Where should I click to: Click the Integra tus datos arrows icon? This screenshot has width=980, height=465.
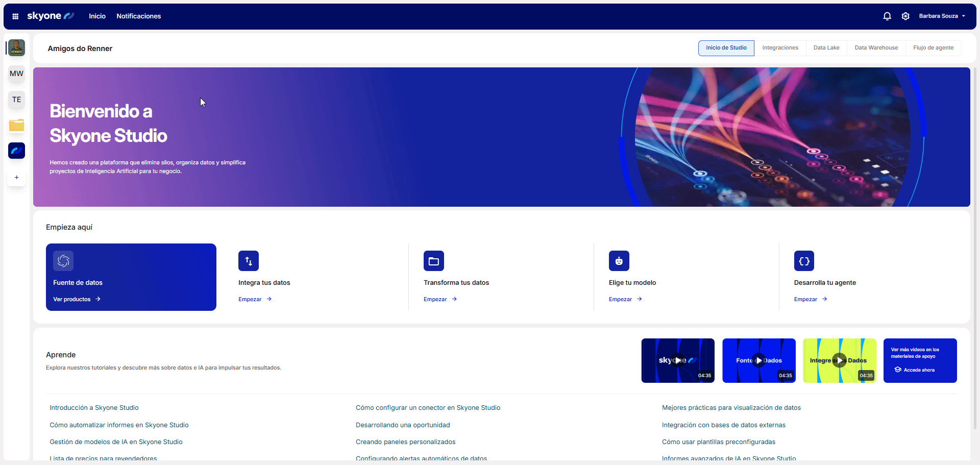[x=249, y=261]
